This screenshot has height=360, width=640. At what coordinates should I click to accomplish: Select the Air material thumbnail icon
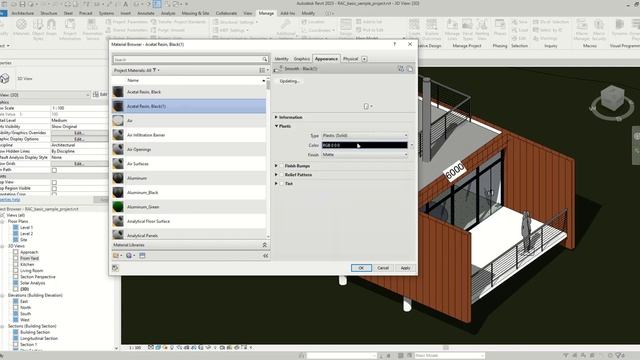(118, 120)
